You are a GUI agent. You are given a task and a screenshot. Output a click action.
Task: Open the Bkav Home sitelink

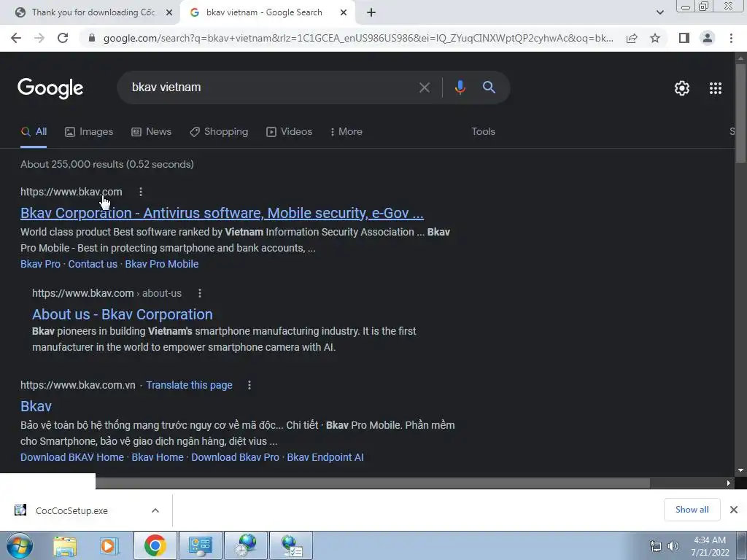pos(158,458)
